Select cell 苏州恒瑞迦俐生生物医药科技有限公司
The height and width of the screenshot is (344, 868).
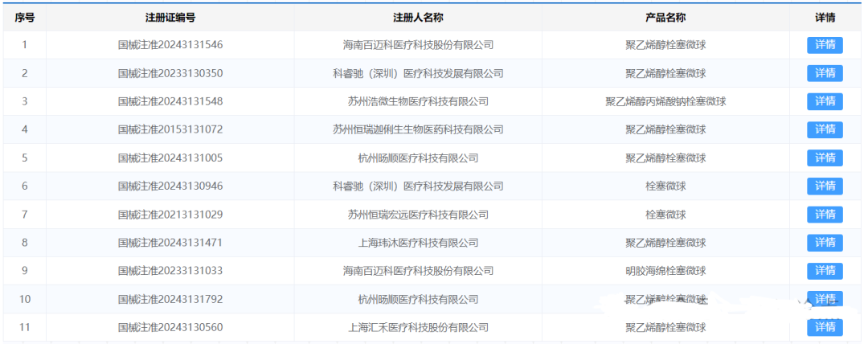(418, 129)
